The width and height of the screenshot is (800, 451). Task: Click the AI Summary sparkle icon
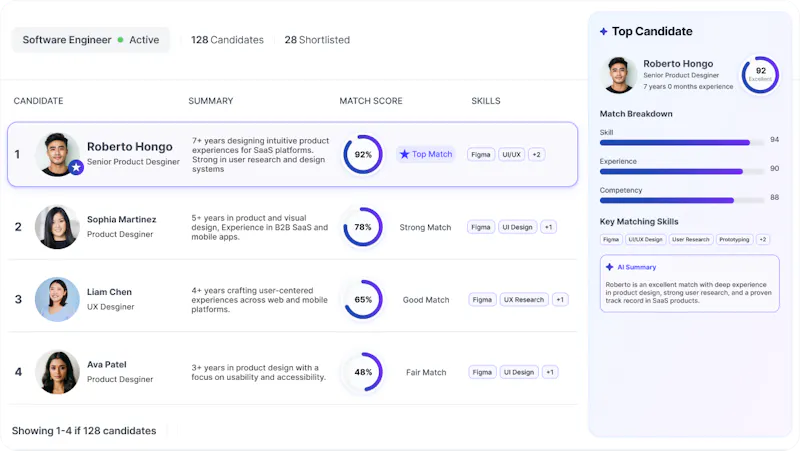[x=609, y=267]
